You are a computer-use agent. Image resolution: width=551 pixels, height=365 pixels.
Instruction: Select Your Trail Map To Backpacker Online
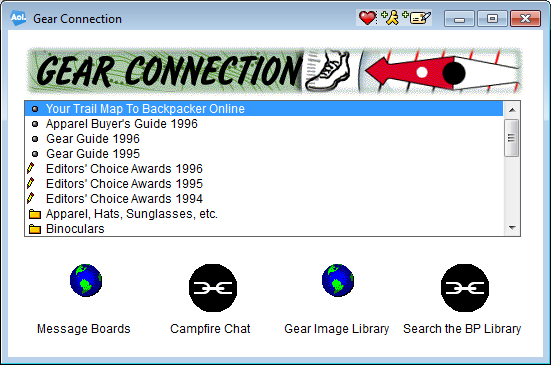264,109
